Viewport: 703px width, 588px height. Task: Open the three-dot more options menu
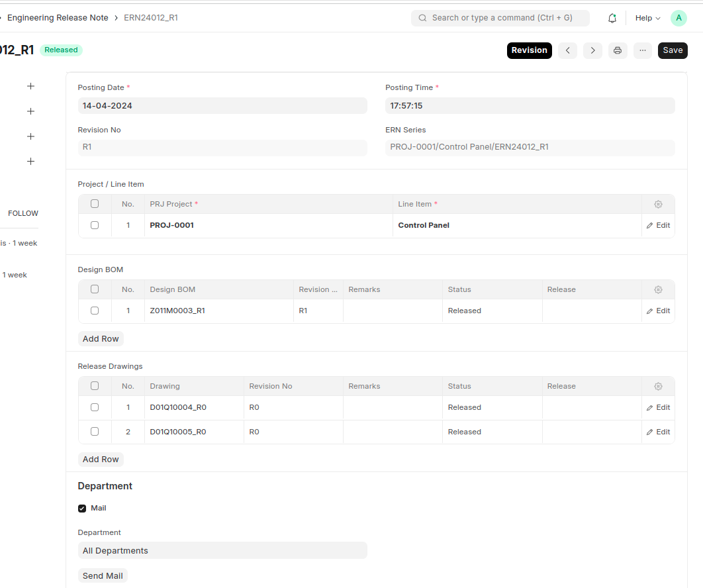coord(643,50)
